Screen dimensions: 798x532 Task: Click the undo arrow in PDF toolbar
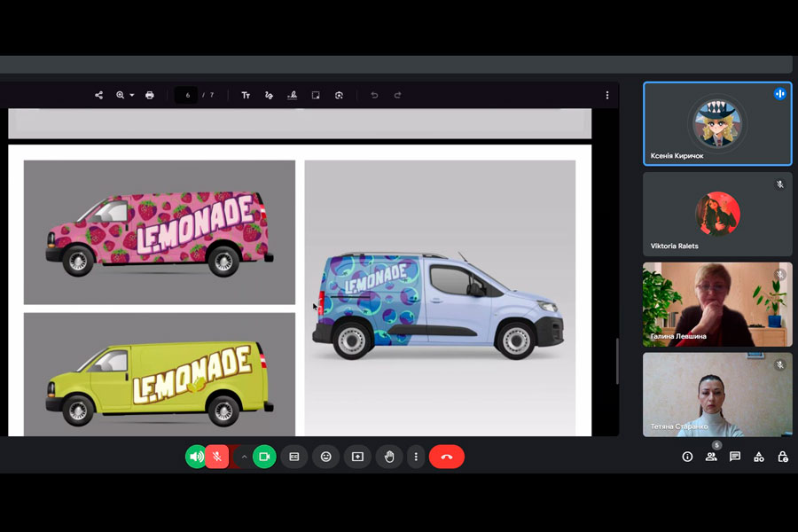(x=374, y=95)
